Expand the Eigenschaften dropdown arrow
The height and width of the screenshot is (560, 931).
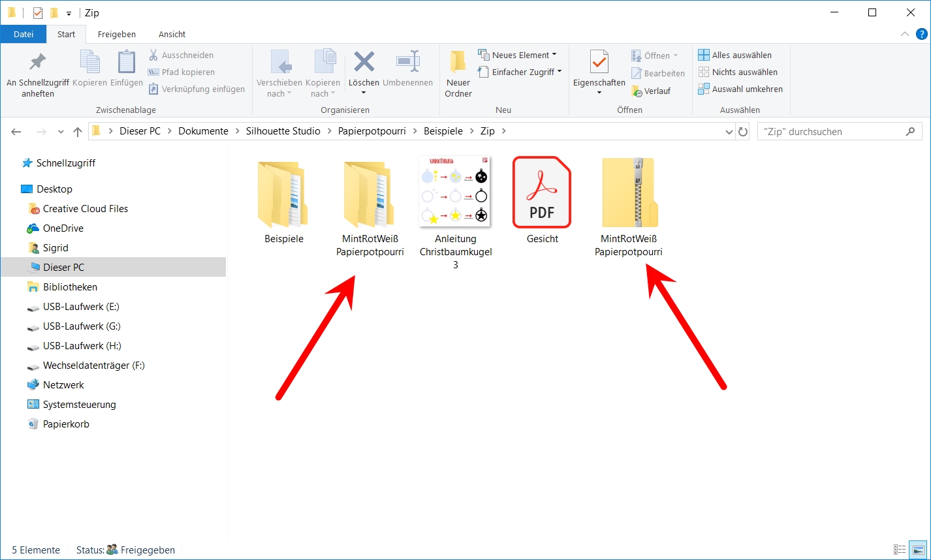point(599,93)
